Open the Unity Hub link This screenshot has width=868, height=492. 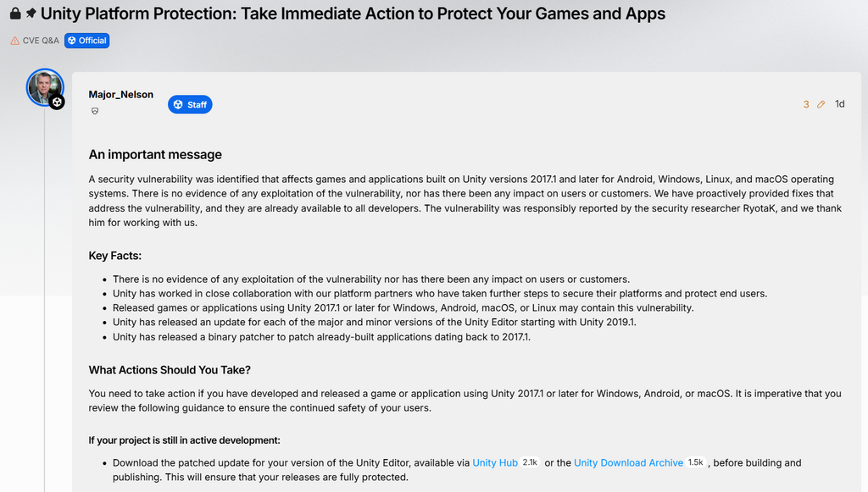[x=495, y=462]
